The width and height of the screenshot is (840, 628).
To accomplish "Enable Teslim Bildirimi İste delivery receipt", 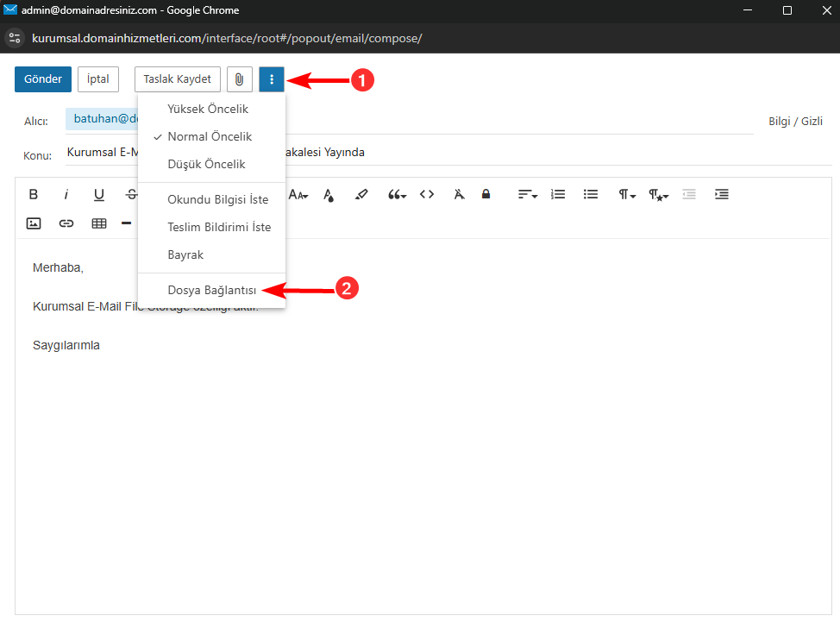I will coord(219,227).
